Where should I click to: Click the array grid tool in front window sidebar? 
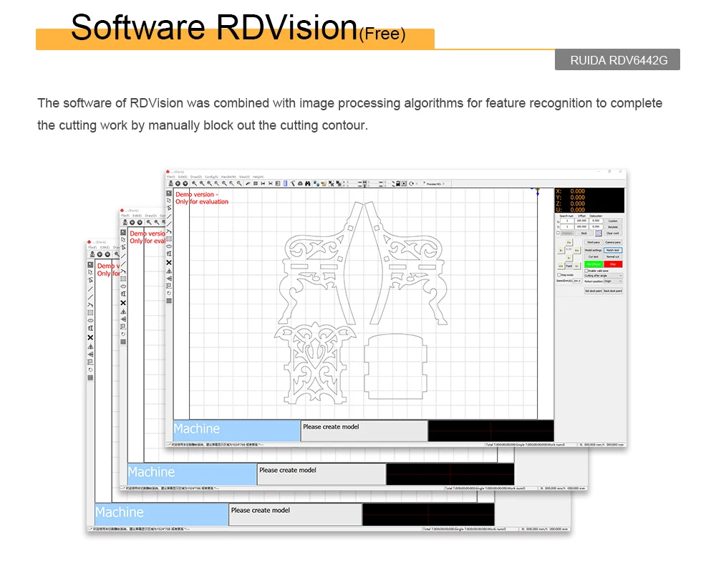pos(169,301)
